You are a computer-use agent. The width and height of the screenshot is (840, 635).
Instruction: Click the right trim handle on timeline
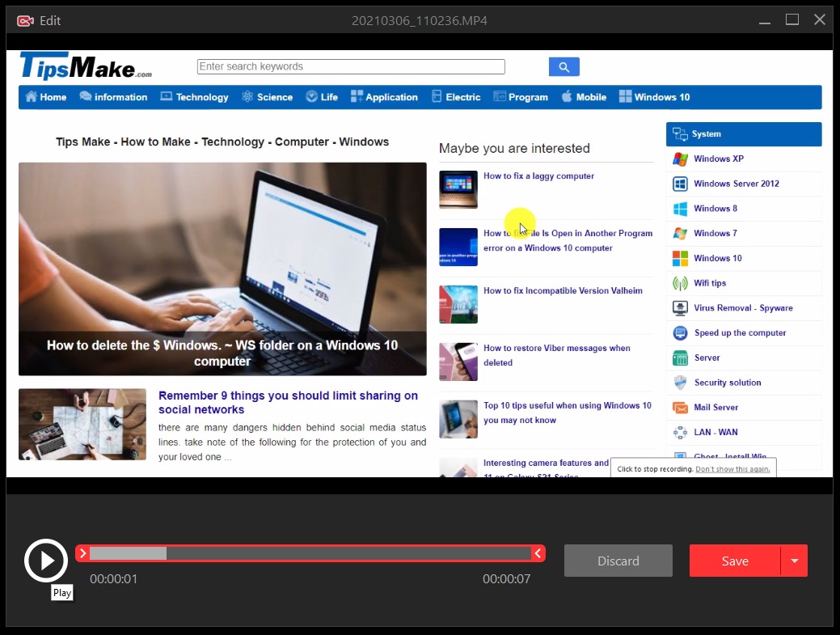pos(537,553)
